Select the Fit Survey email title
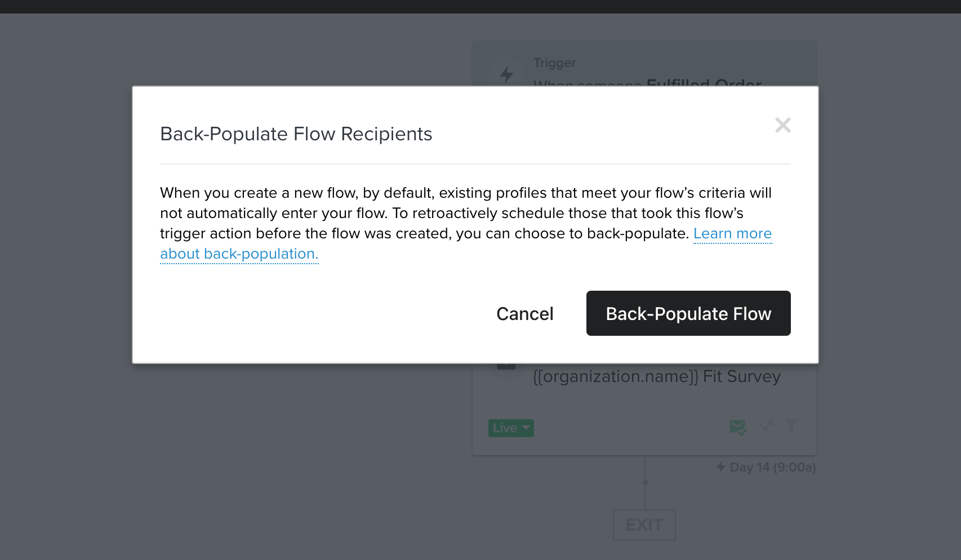This screenshot has height=560, width=961. [657, 376]
